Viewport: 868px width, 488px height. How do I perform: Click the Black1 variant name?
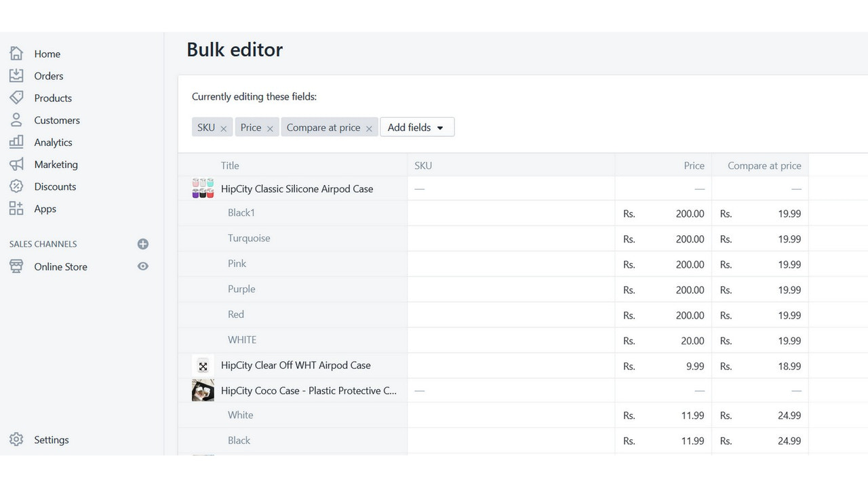click(x=241, y=212)
